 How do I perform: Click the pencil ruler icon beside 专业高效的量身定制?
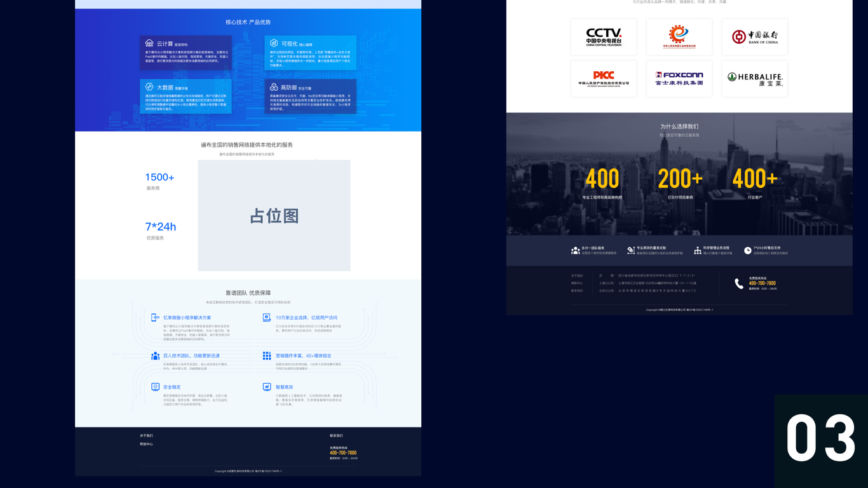point(631,250)
